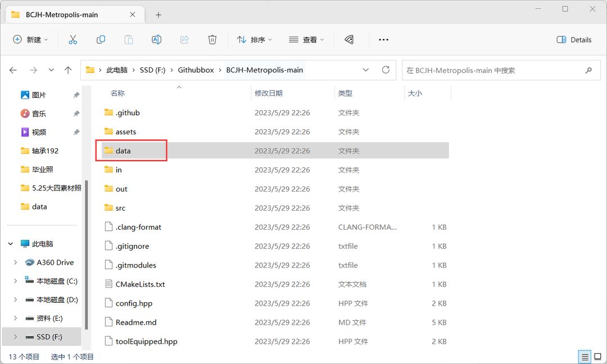Image resolution: width=607 pixels, height=364 pixels.
Task: Click Githubbox breadcrumb segment
Action: [196, 70]
